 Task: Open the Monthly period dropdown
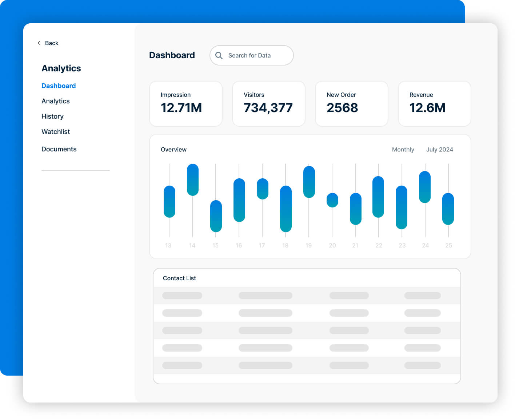403,150
